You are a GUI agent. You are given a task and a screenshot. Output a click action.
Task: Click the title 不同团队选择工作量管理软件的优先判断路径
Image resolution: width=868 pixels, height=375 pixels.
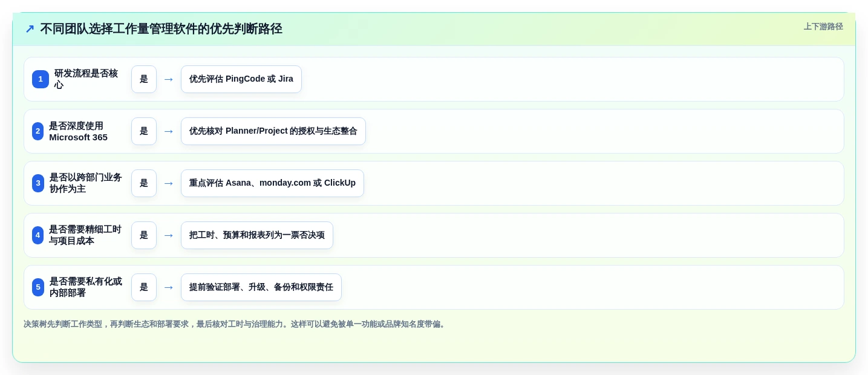(x=161, y=29)
